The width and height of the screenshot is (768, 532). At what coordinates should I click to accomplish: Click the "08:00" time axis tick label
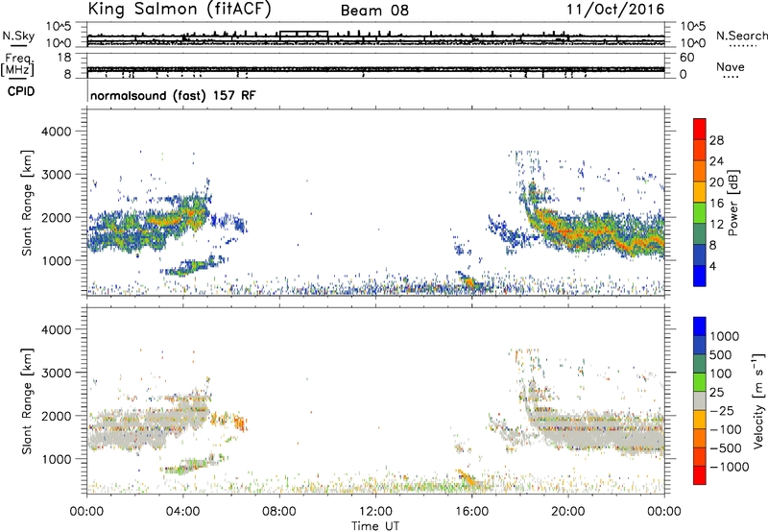(x=279, y=512)
